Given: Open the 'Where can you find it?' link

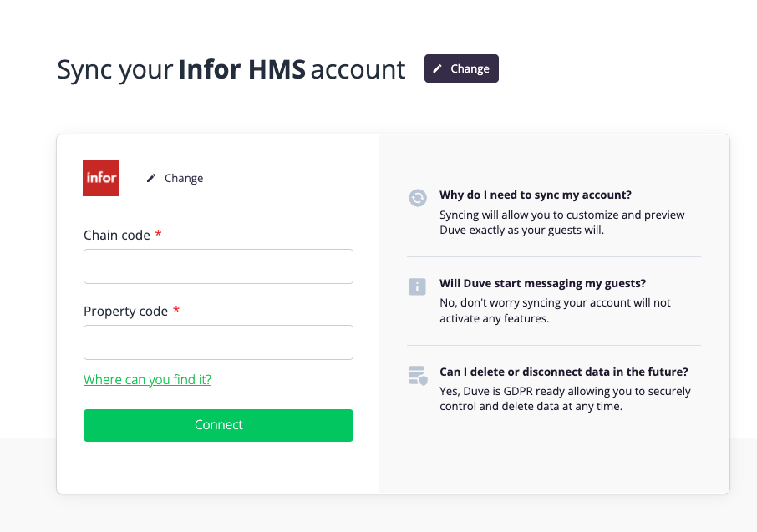Looking at the screenshot, I should coord(147,380).
